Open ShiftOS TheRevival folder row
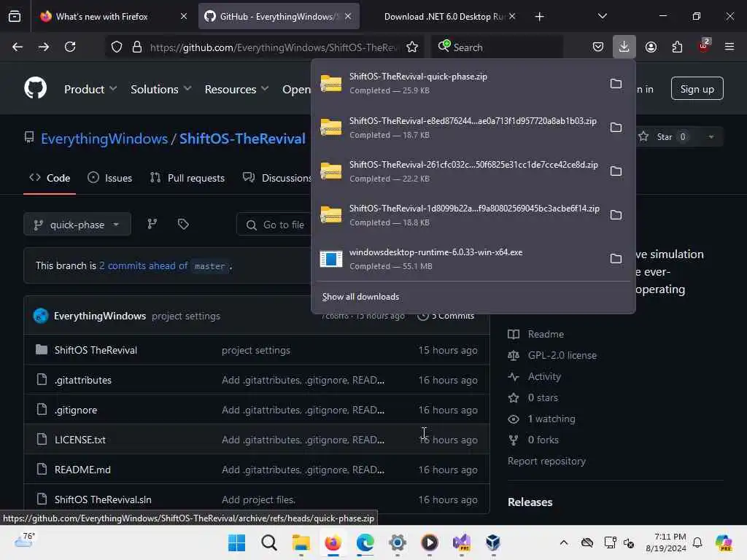The width and height of the screenshot is (747, 560). pos(96,350)
